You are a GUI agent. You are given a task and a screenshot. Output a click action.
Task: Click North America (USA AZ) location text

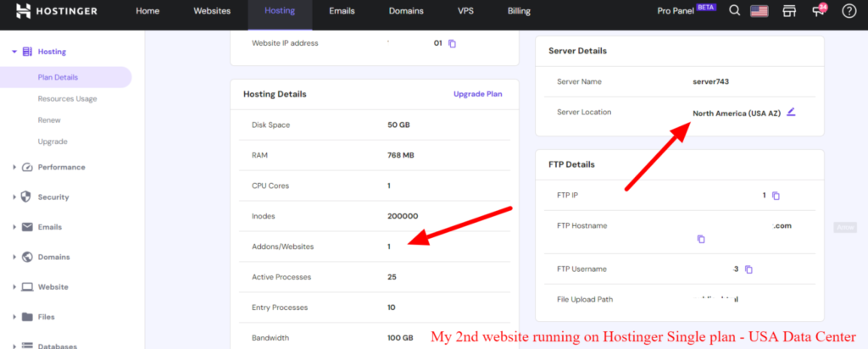tap(737, 114)
